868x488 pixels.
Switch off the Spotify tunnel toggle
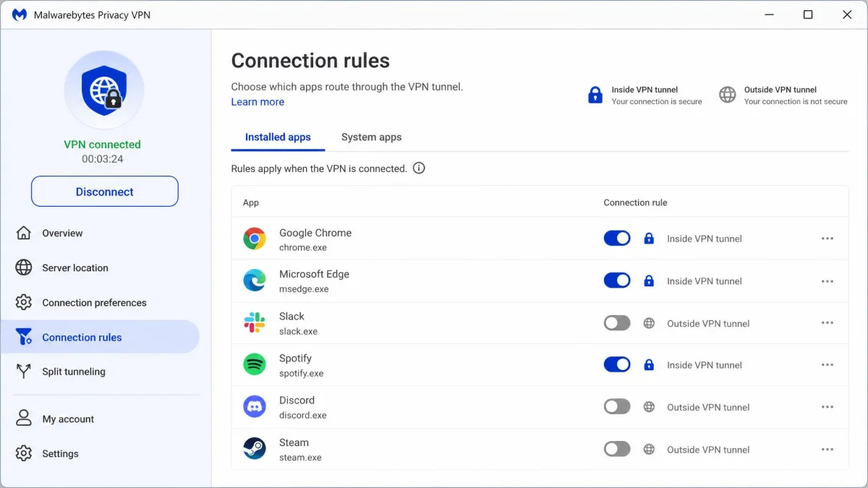(617, 365)
